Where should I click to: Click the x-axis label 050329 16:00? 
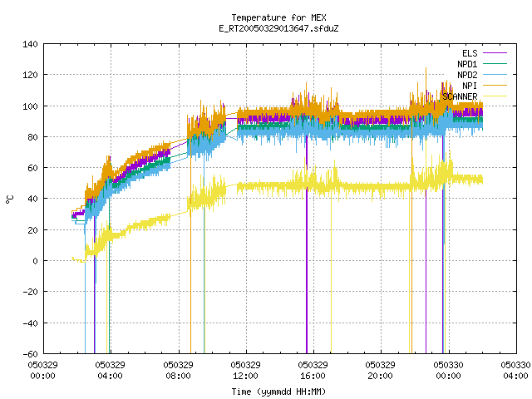pos(313,370)
